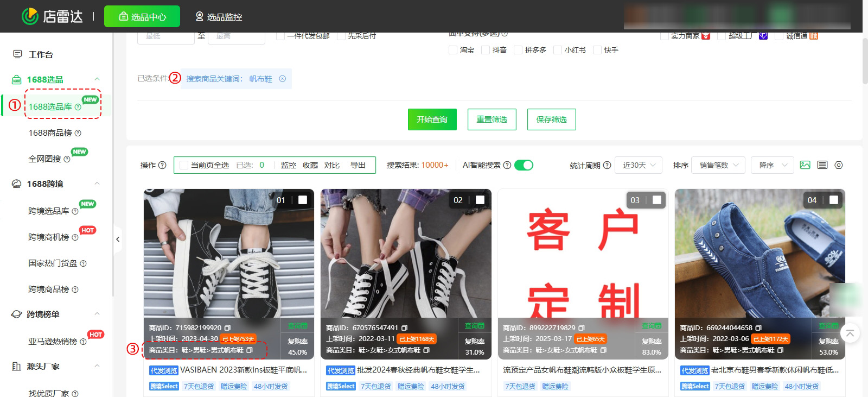868x397 pixels.
Task: Collapse the 跨境榜单 sidebar section
Action: (x=97, y=314)
